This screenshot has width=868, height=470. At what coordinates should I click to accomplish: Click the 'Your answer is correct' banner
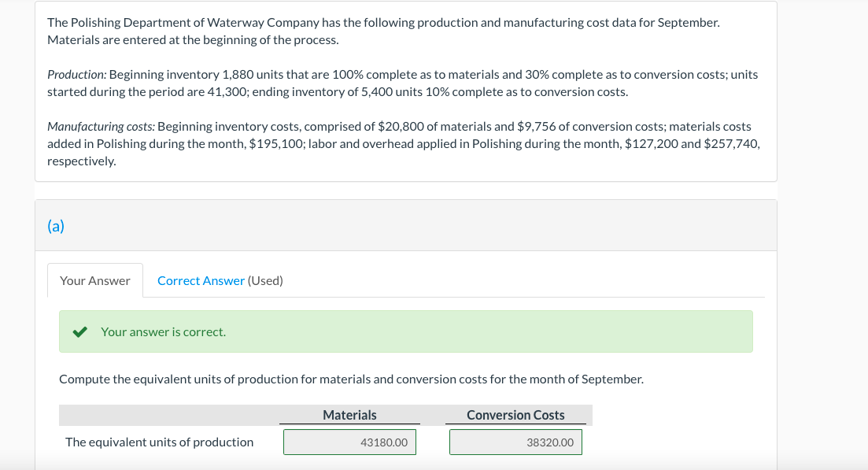pos(406,331)
